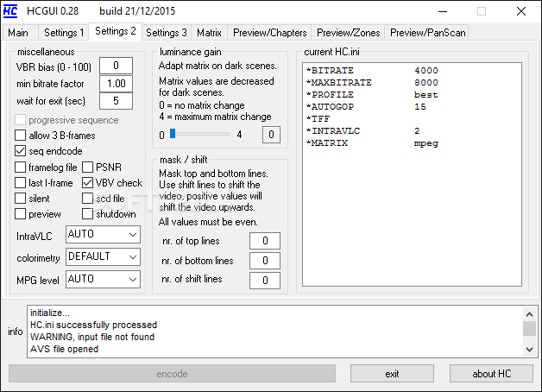The image size is (542, 392).
Task: Open the IntraVLC dropdown
Action: coord(103,234)
